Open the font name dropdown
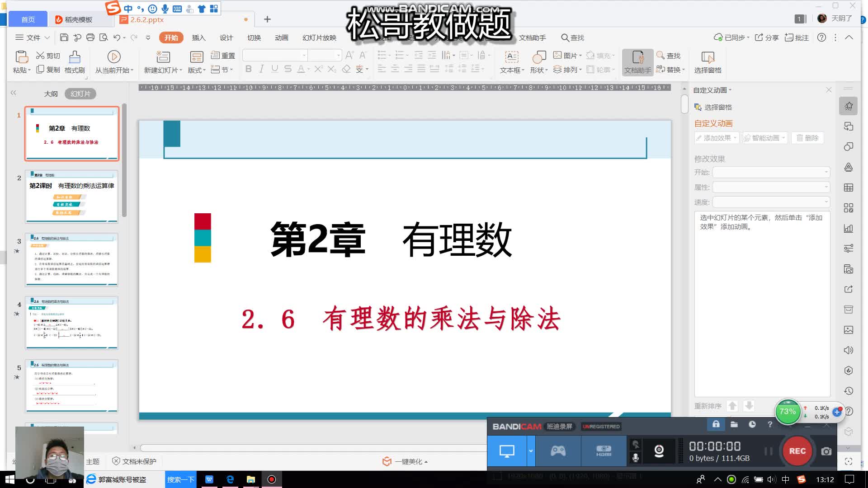 (305, 55)
